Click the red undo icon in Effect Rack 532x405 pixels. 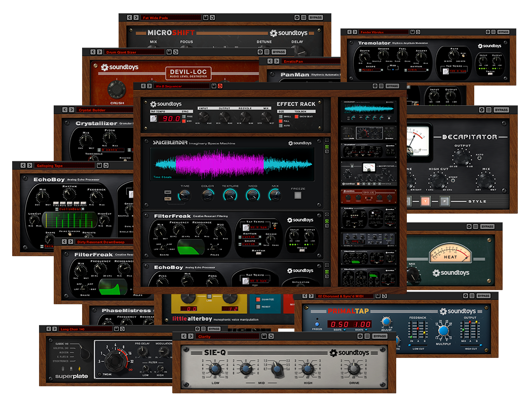click(x=220, y=86)
